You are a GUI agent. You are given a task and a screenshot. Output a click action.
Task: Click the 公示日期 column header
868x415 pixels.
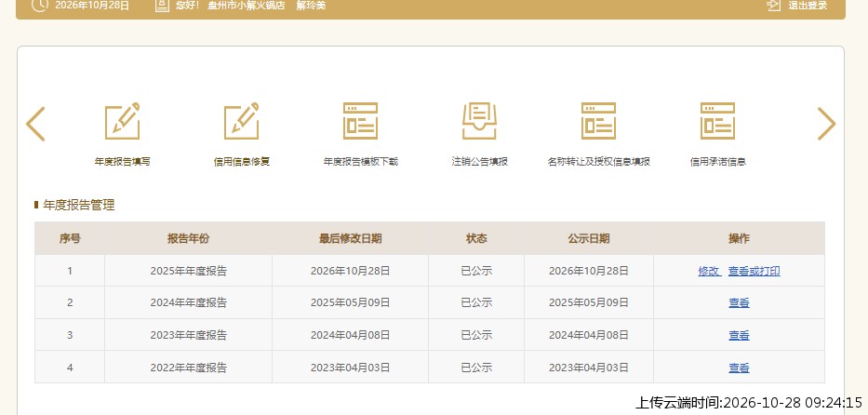(589, 238)
